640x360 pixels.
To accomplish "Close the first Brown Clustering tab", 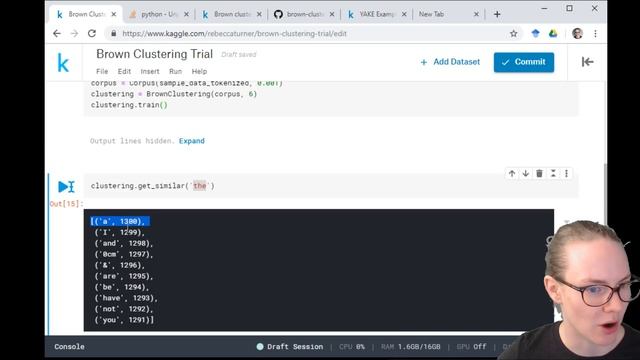I will coord(114,14).
